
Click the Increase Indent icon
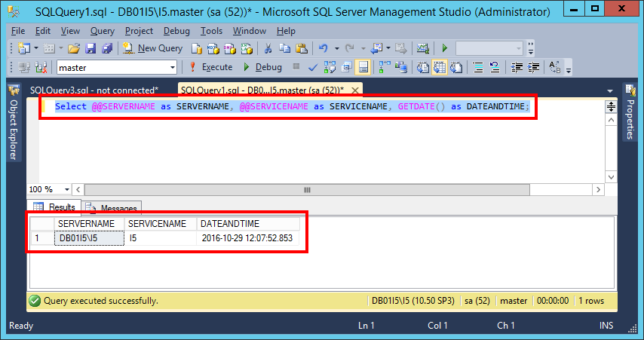pos(533,67)
